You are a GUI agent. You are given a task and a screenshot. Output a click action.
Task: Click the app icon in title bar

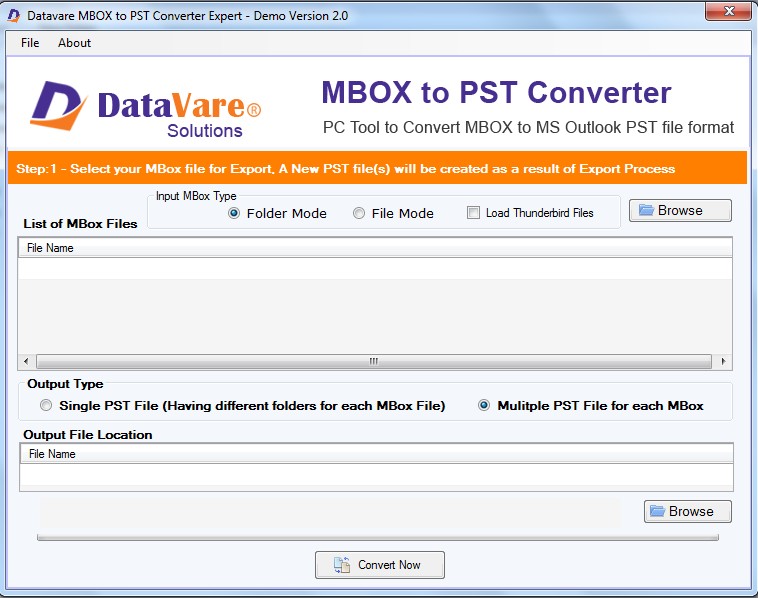pos(14,14)
